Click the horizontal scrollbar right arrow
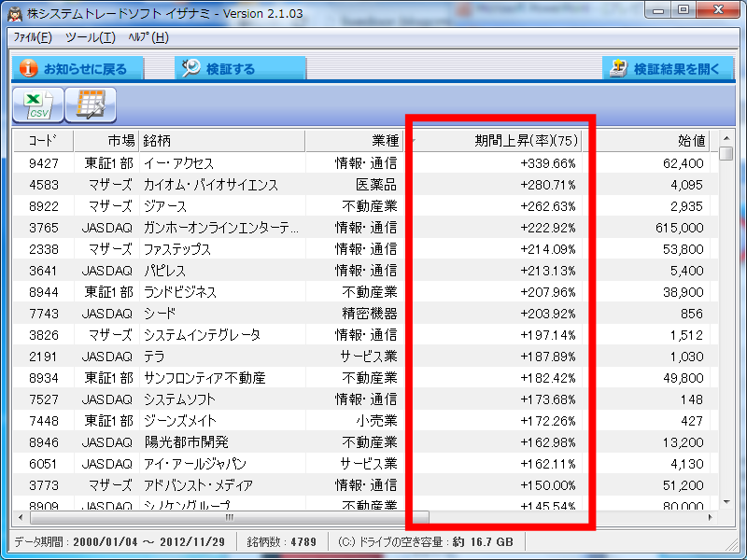Image resolution: width=747 pixels, height=560 pixels. tap(711, 517)
